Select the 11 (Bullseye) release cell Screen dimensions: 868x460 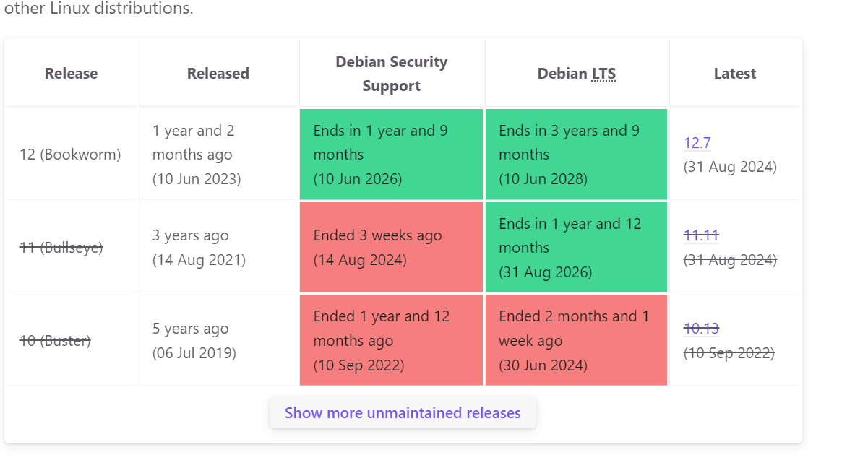(72, 247)
